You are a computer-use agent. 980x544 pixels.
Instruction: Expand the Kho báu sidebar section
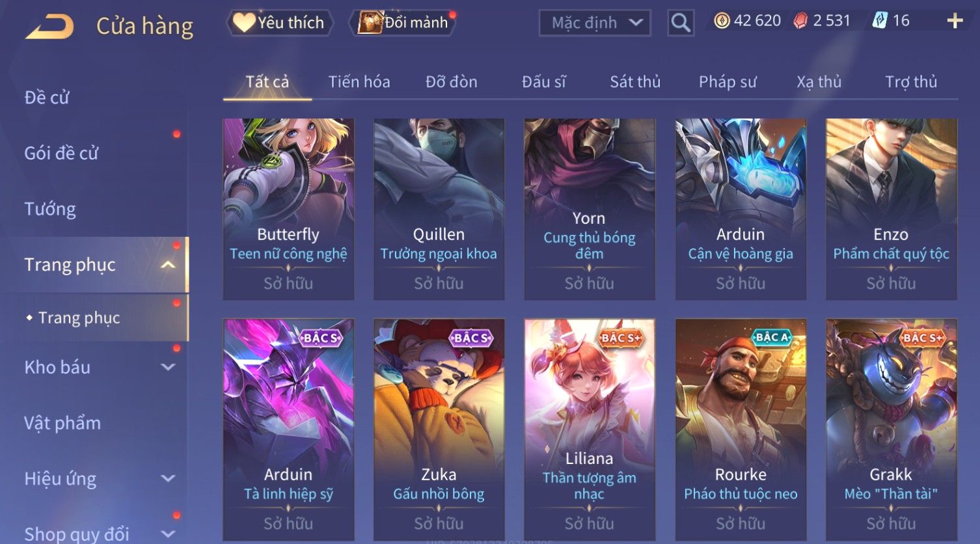click(x=168, y=367)
